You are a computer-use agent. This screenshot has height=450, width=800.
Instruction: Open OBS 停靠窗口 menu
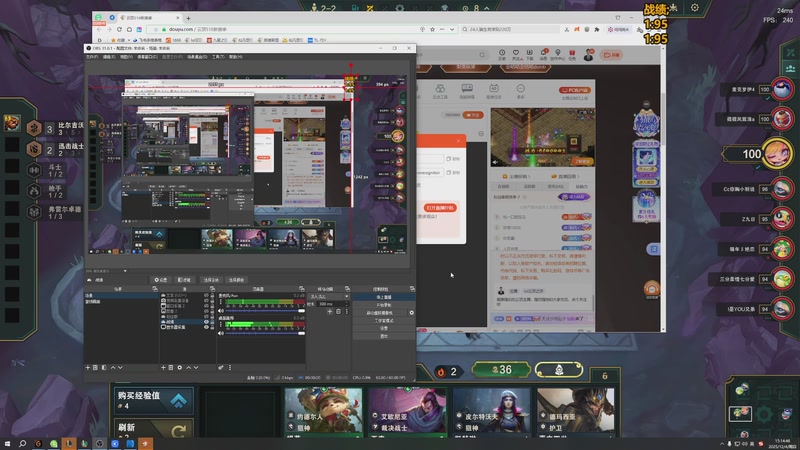[x=147, y=57]
